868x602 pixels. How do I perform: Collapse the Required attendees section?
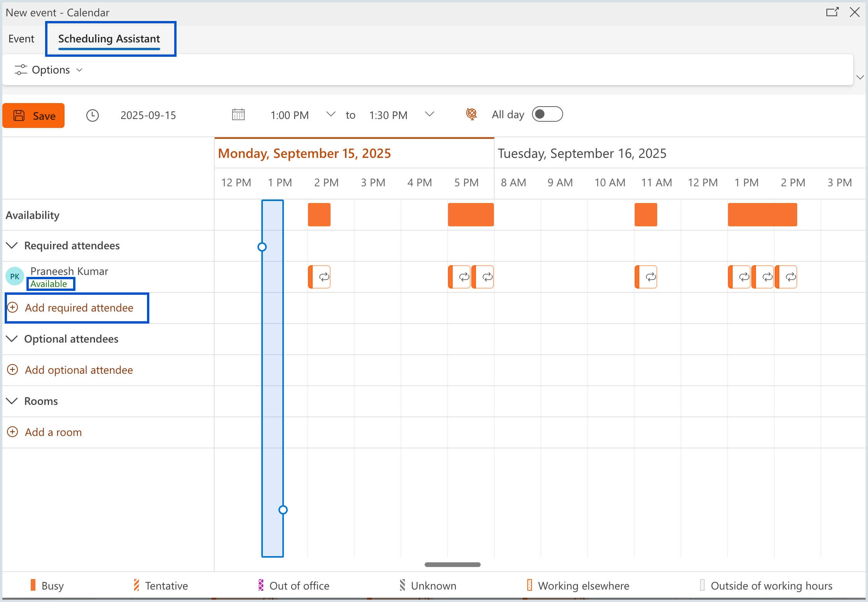click(12, 245)
